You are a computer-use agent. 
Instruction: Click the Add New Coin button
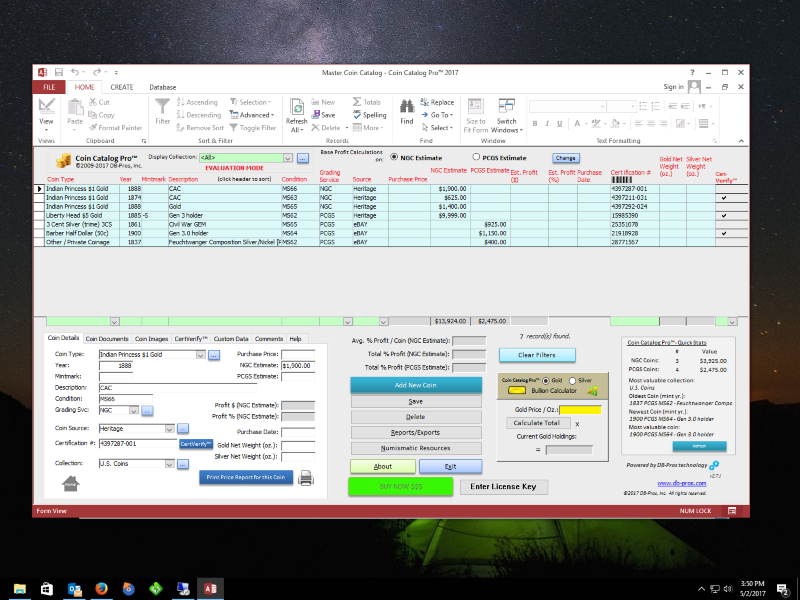tap(416, 385)
